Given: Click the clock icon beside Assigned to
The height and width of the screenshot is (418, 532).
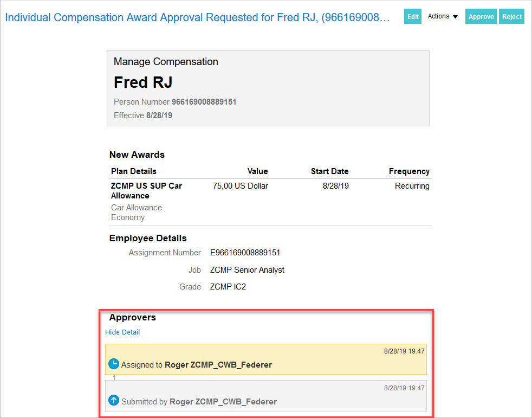Looking at the screenshot, I should point(114,364).
